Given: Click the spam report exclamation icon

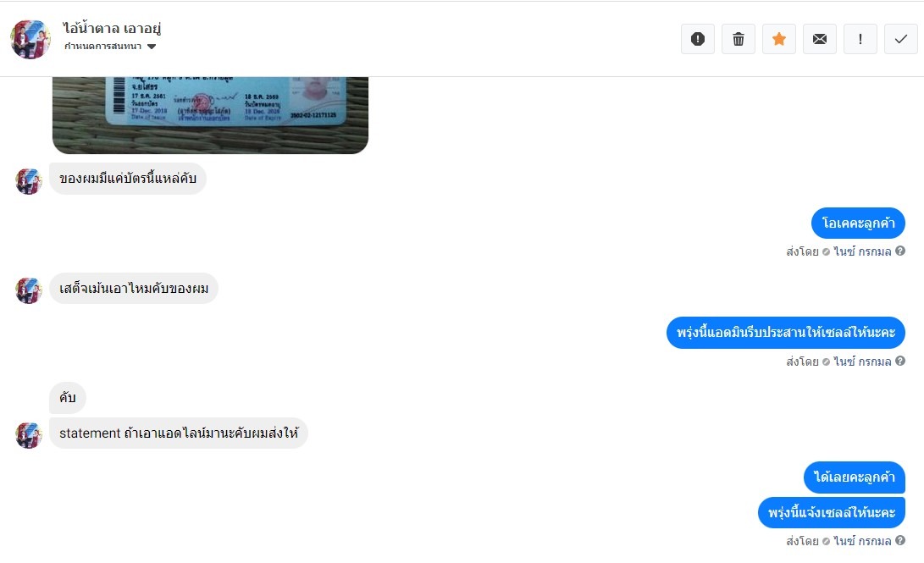Looking at the screenshot, I should (698, 39).
